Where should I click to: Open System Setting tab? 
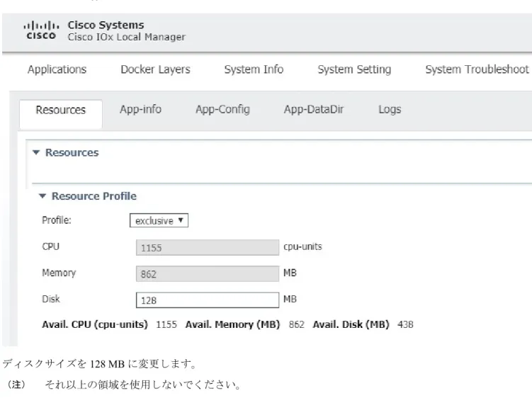[354, 69]
